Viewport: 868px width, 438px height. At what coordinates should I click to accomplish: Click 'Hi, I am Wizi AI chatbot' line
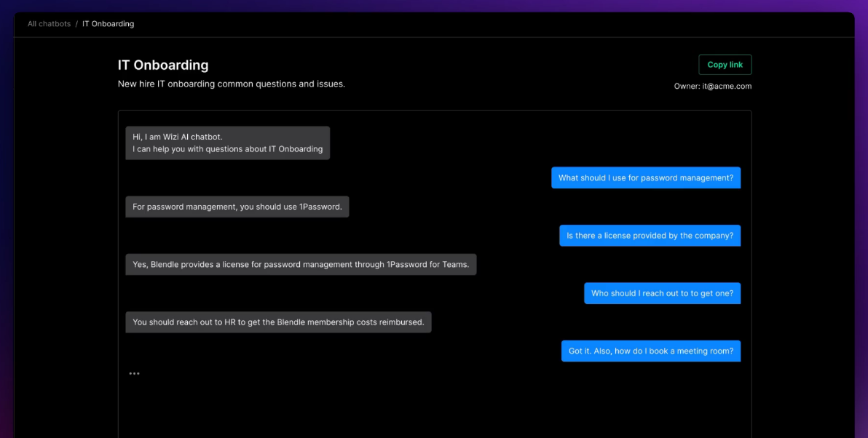[177, 137]
